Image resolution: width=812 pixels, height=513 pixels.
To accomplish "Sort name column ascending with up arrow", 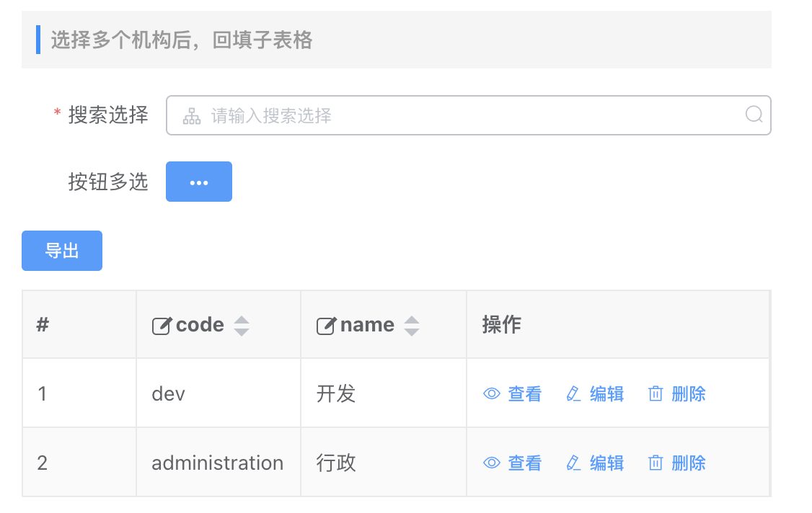I will point(411,320).
